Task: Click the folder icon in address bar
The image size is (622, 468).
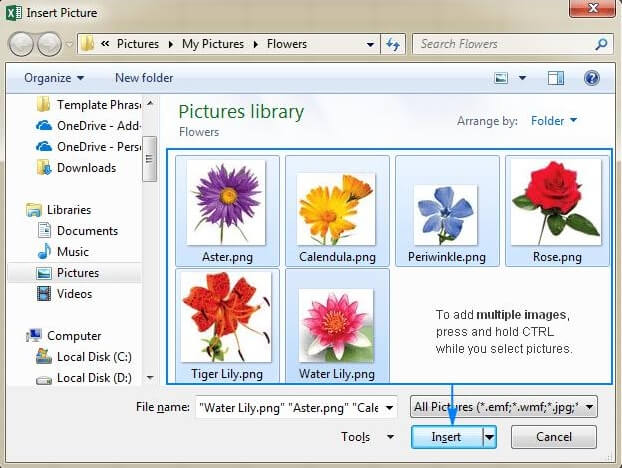Action: click(x=86, y=44)
